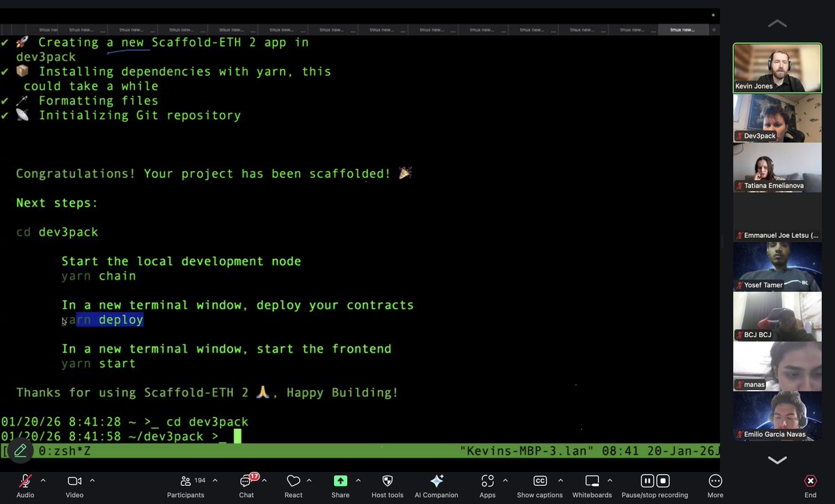Pause the recording

pyautogui.click(x=646, y=480)
